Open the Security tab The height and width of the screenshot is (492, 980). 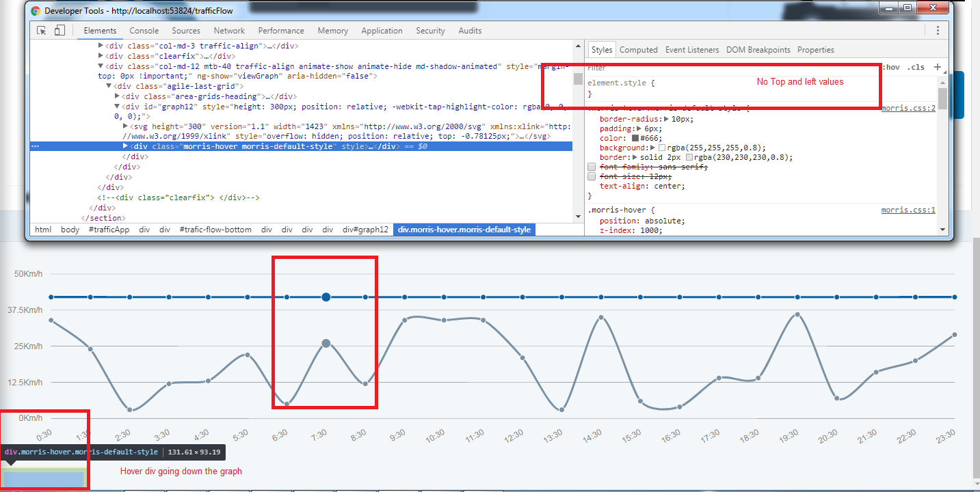[430, 31]
